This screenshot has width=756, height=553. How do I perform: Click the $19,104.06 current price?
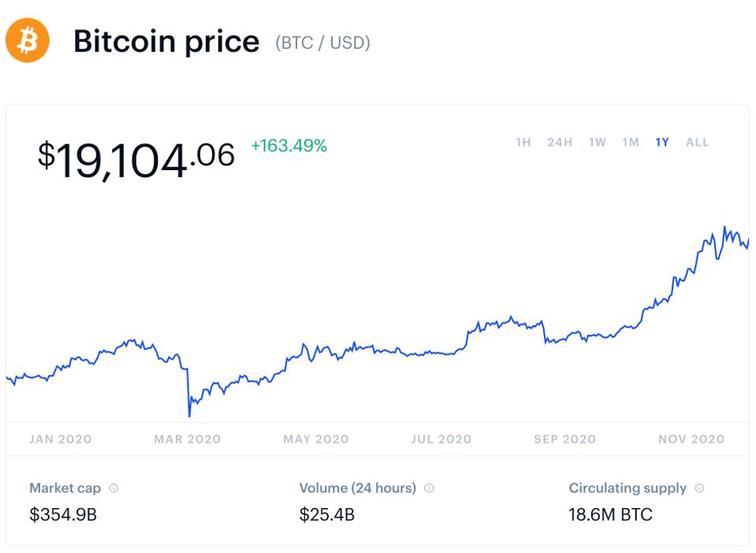pyautogui.click(x=136, y=158)
